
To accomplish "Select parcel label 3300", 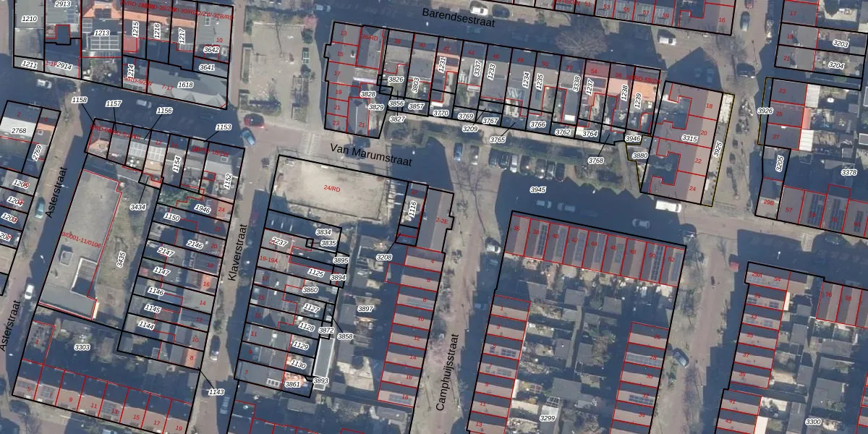I will pos(813,422).
